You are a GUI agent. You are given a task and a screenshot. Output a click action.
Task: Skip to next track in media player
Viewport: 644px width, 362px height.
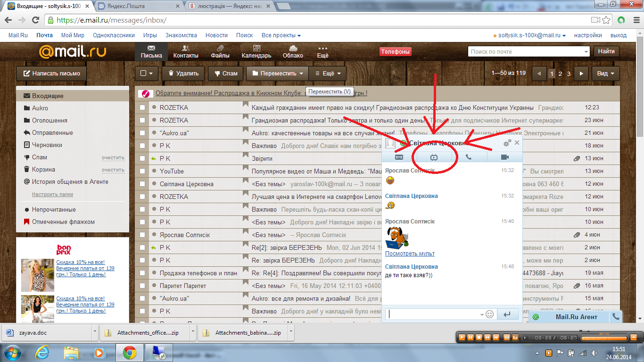click(x=496, y=337)
